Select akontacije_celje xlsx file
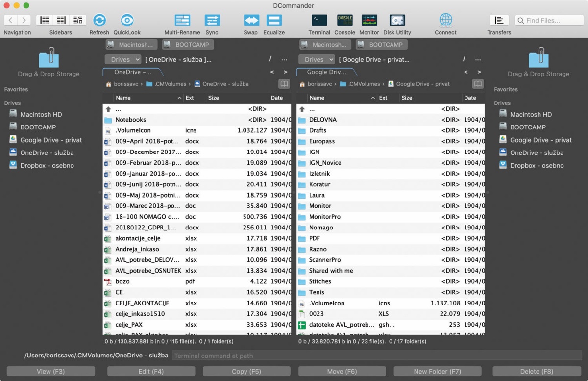This screenshot has width=588, height=381. (197, 238)
